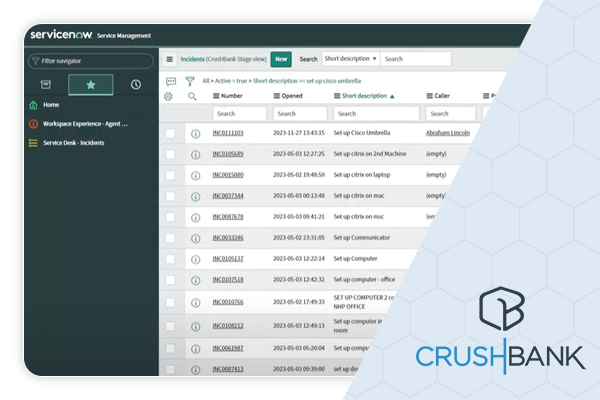Open the history clock tab
The height and width of the screenshot is (400, 600).
click(135, 85)
